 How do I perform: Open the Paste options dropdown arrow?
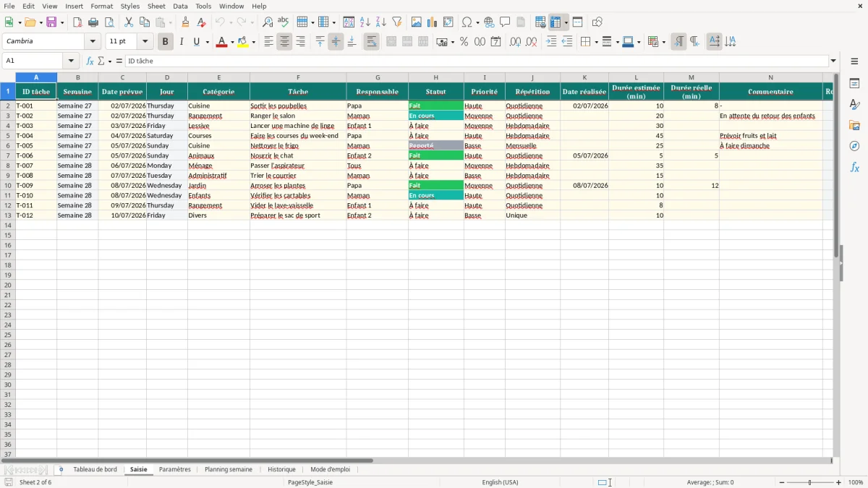[170, 22]
